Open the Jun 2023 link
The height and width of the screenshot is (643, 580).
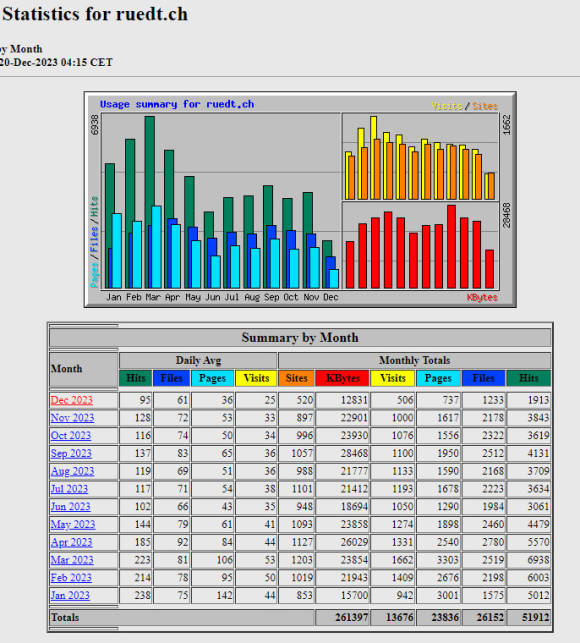click(x=70, y=506)
